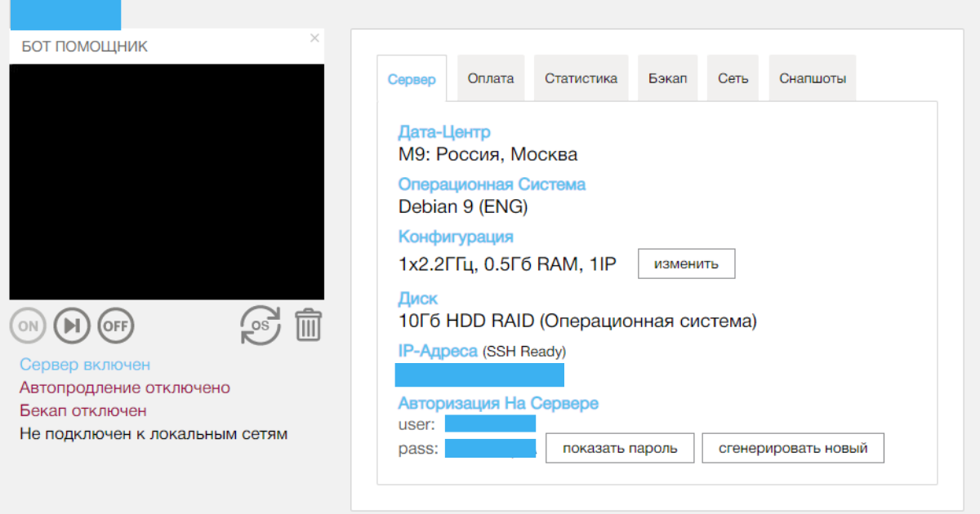Switch to the Оплата tab
980x514 pixels.
click(x=490, y=77)
